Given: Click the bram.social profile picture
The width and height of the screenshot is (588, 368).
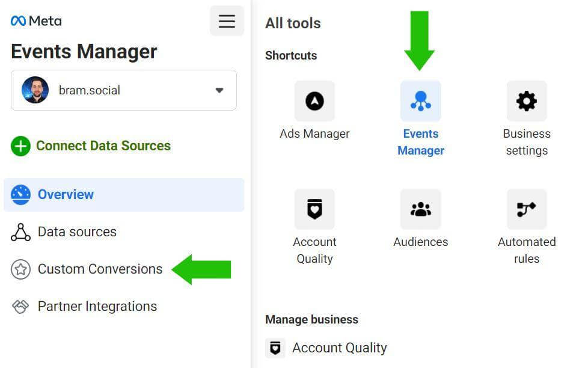Looking at the screenshot, I should [x=35, y=90].
